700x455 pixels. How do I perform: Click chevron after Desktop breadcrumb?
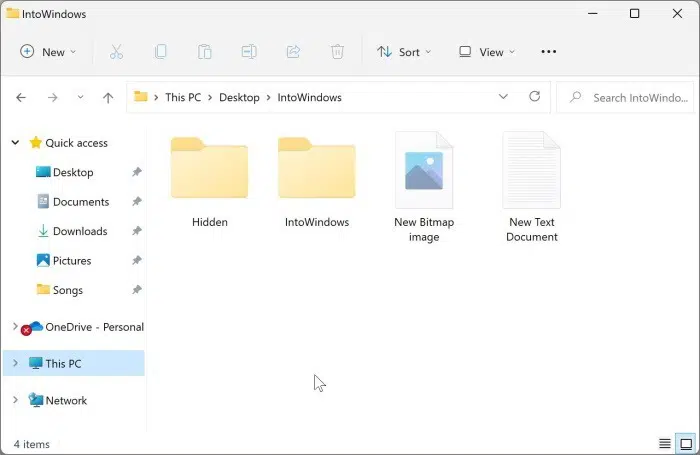[x=268, y=97]
